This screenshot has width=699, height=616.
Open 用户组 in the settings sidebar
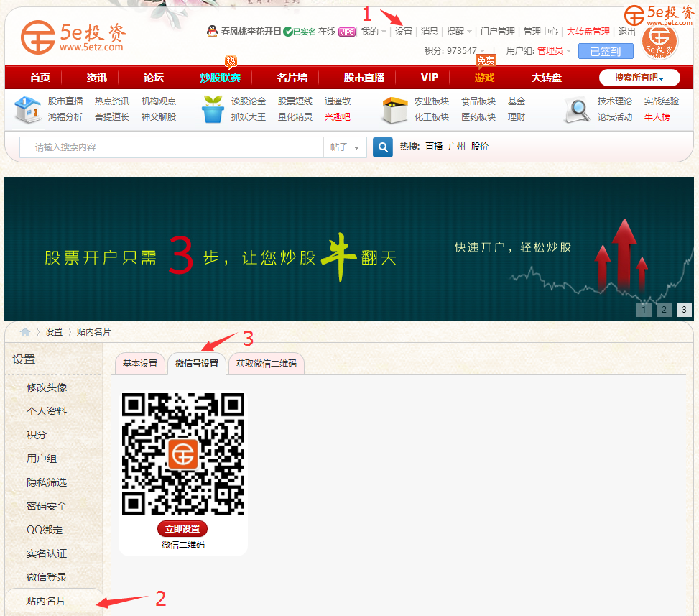click(x=42, y=459)
